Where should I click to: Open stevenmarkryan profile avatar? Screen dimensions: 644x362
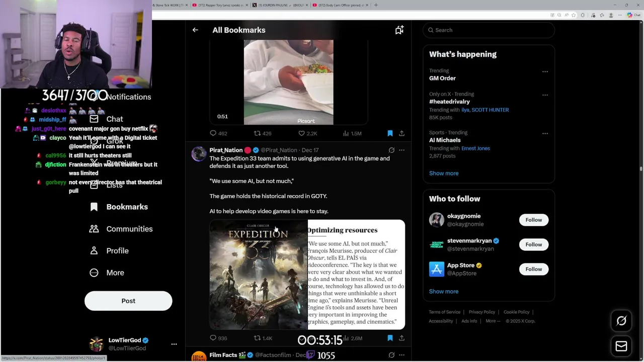[437, 244]
